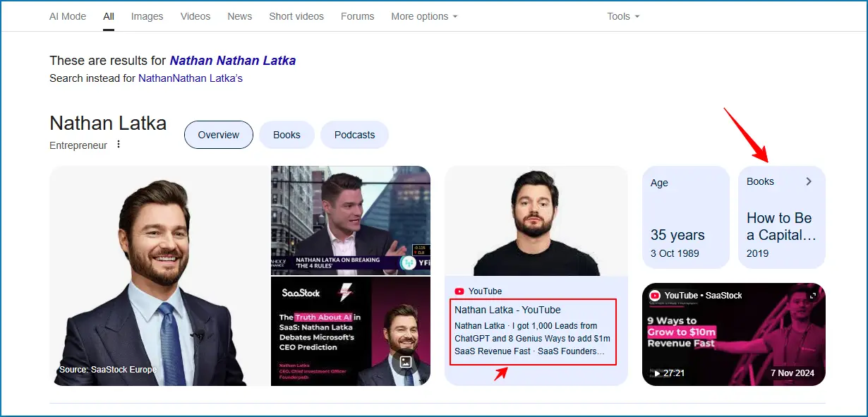This screenshot has width=868, height=417.
Task: Switch to the Short videos tab
Action: pos(296,16)
